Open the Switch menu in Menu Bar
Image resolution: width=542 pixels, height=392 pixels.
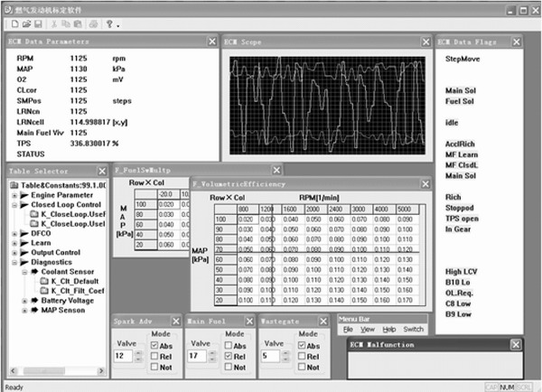coord(413,330)
